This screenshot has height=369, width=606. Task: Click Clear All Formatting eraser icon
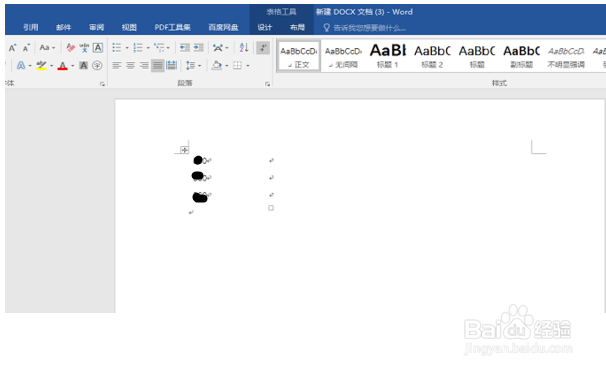(70, 48)
